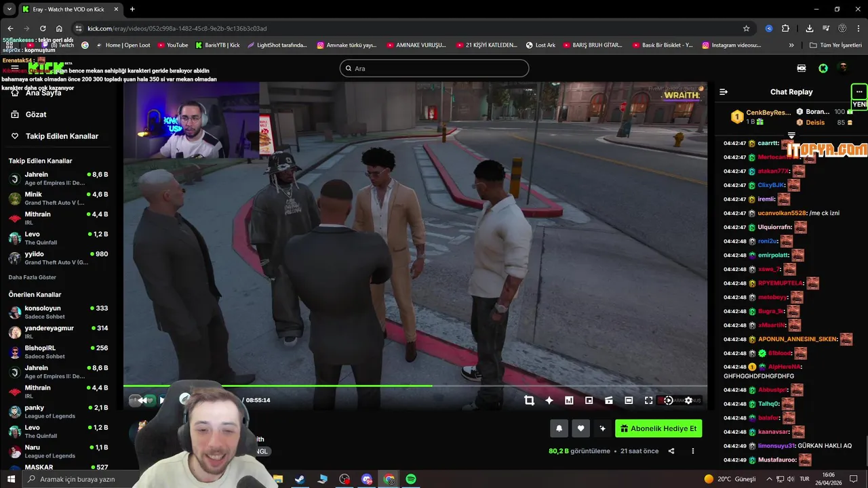Click CenkBeyRes top gifter entry
Screen dimensions: 868x488
tap(760, 117)
